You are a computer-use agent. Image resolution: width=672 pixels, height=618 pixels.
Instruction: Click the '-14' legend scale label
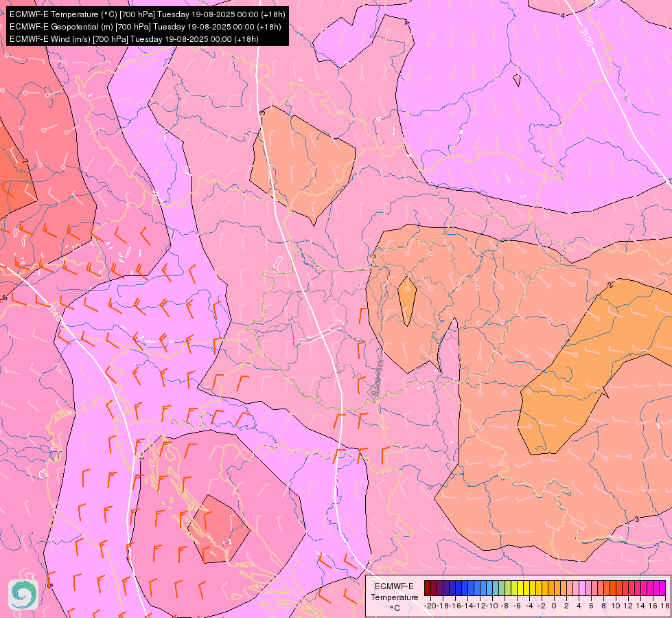pos(467,606)
